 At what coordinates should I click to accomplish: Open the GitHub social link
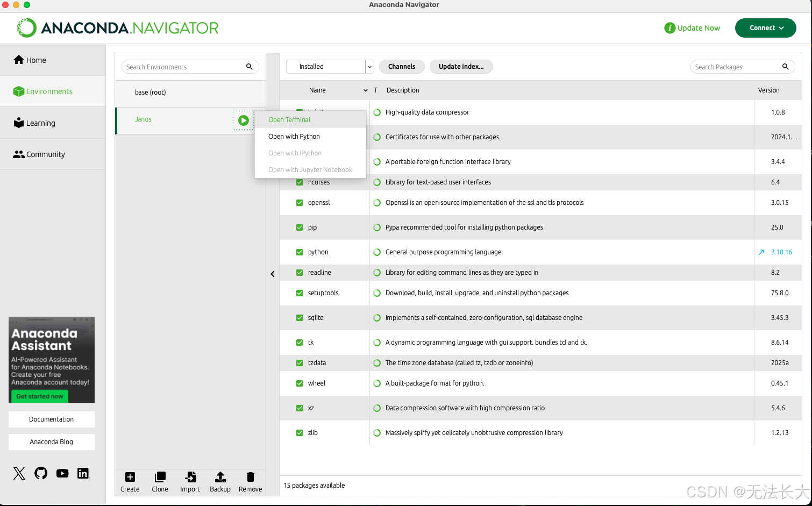pos(41,473)
